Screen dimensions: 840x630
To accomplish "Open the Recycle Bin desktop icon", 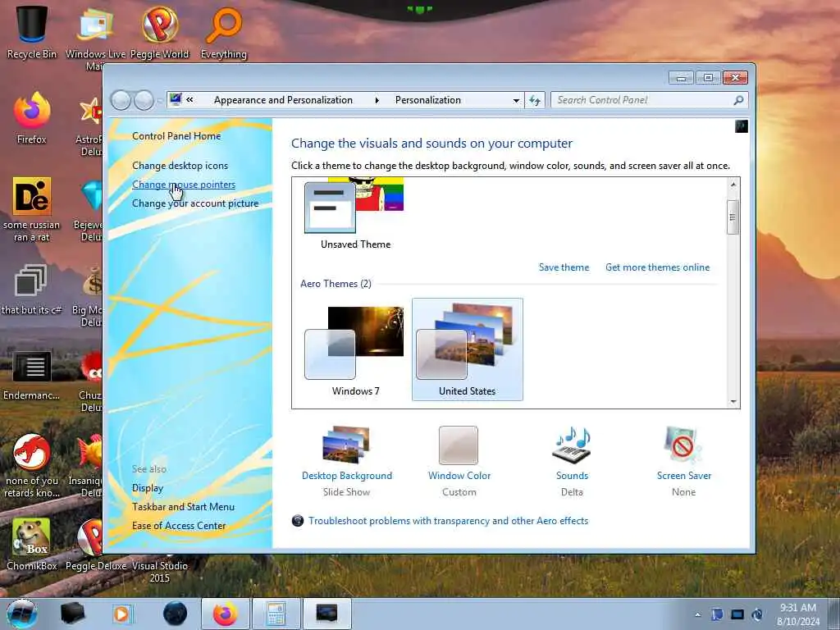I will click(x=32, y=32).
